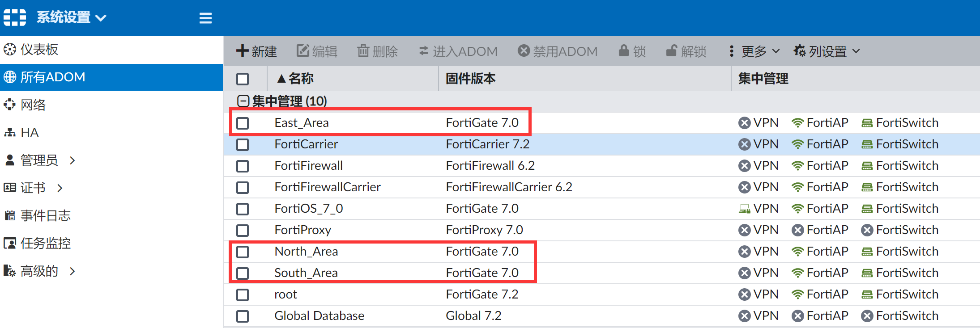Click the FortiSwitch icon in root row
The image size is (980, 328).
[867, 294]
